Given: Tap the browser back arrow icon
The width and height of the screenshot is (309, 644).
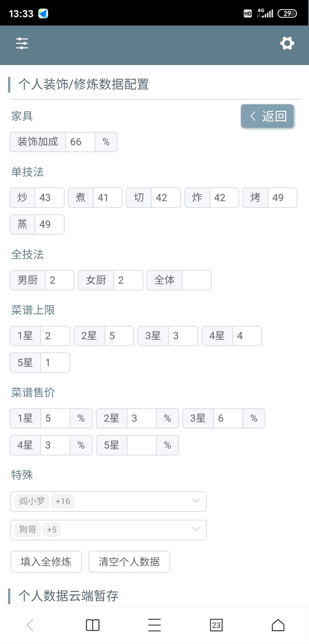Looking at the screenshot, I should tap(30, 625).
